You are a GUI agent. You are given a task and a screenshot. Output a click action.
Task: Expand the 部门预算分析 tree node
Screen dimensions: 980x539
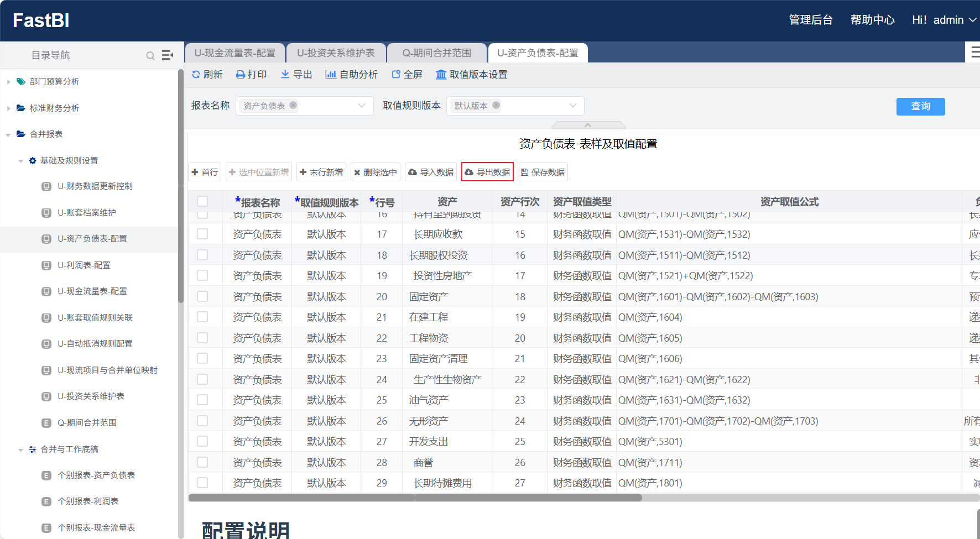click(x=8, y=82)
